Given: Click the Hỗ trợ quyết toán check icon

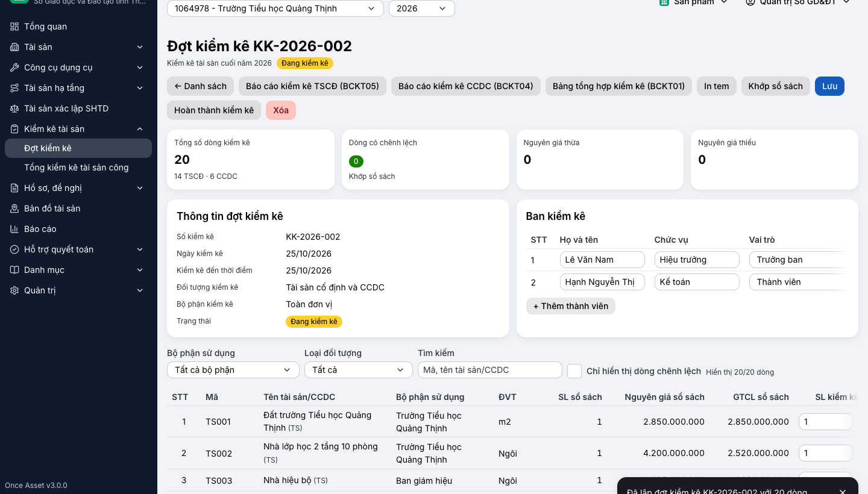Looking at the screenshot, I should pyautogui.click(x=14, y=249).
